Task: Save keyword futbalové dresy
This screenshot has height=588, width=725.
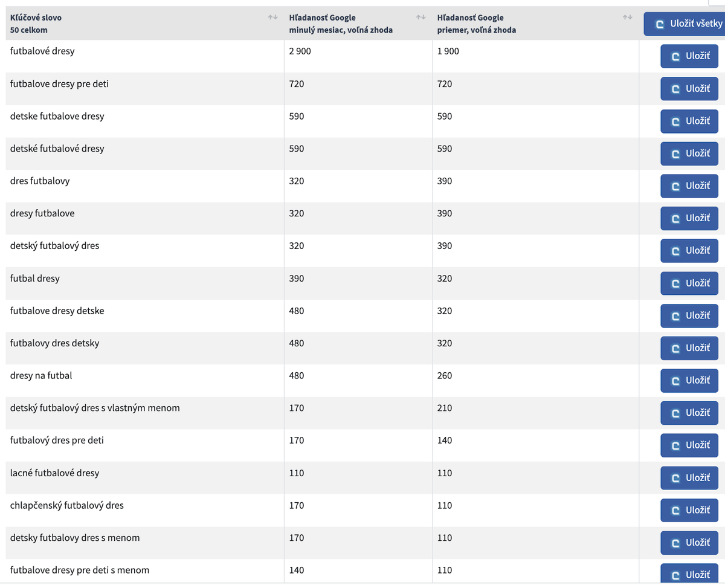Action: click(689, 56)
